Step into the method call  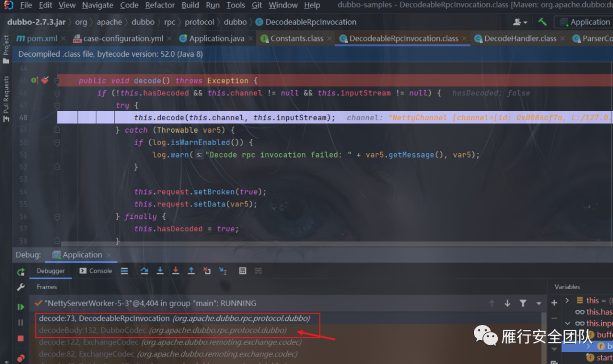point(160,270)
